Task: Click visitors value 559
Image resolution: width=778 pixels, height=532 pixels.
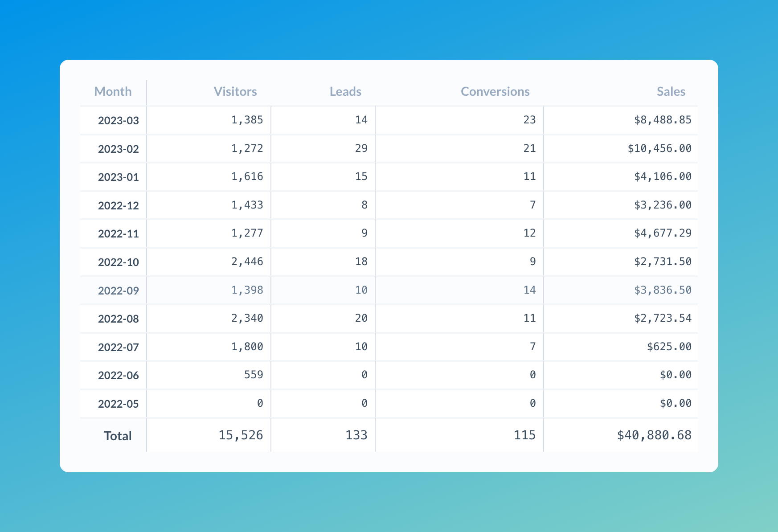Action: (x=254, y=375)
